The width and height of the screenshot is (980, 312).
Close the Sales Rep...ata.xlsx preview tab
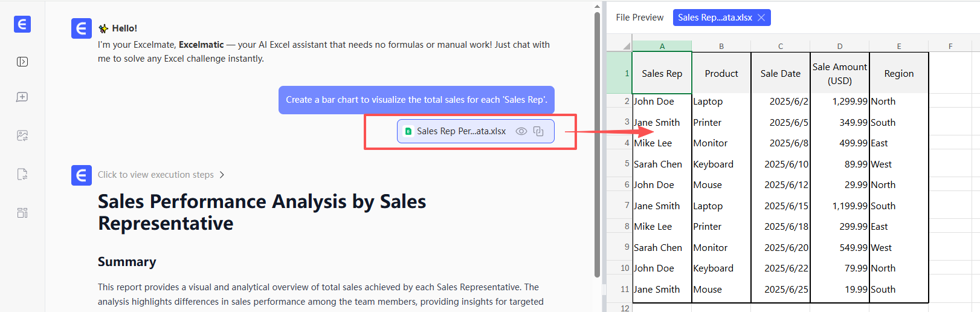point(761,18)
